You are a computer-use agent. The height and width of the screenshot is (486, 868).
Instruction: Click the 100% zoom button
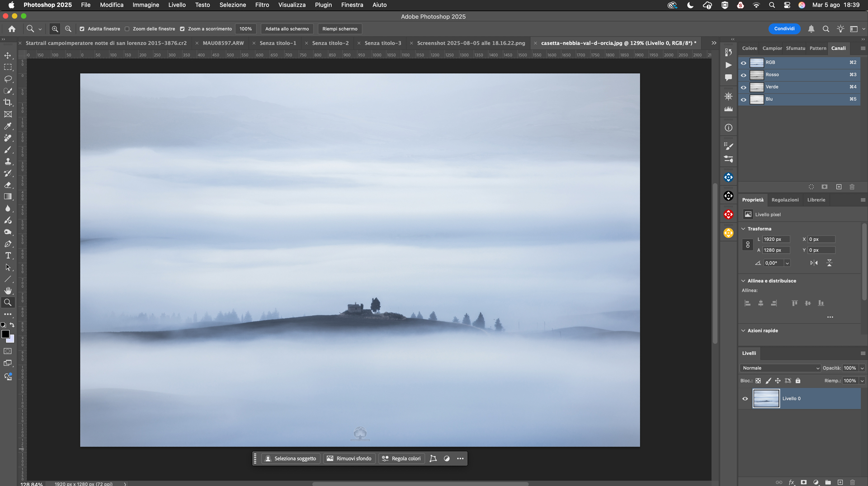pyautogui.click(x=245, y=29)
